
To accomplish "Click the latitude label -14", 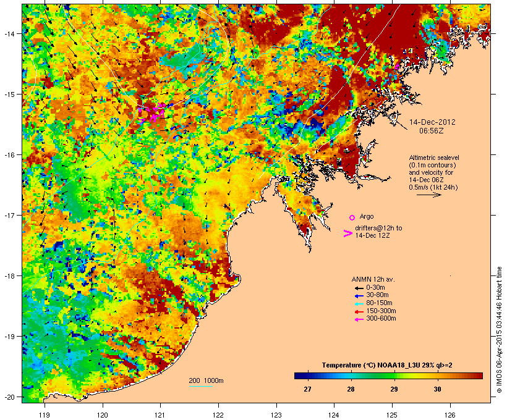I will (x=9, y=33).
